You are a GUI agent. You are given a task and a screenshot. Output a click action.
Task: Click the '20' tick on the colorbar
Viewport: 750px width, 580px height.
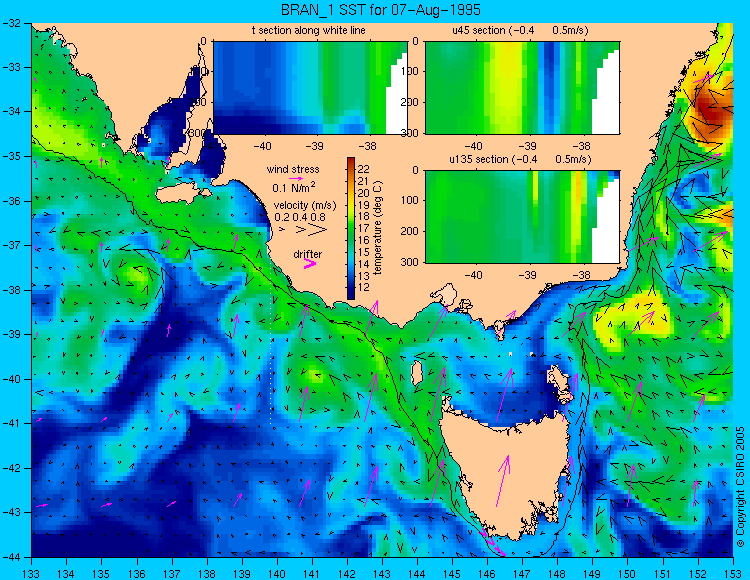pyautogui.click(x=364, y=193)
